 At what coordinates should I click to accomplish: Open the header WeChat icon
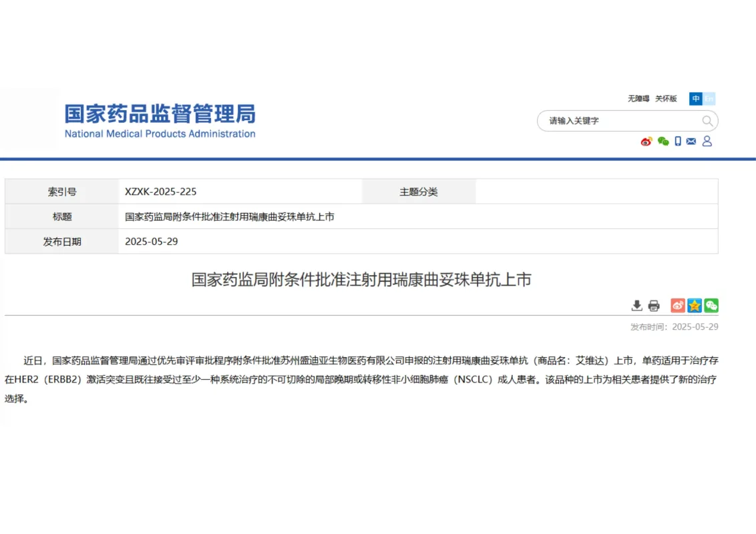663,142
